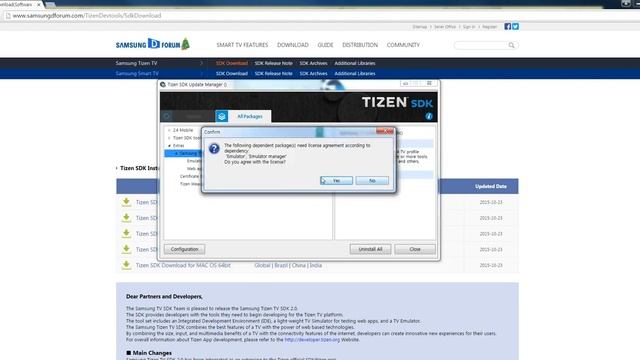The image size is (640, 360).
Task: Click SDK Download in the Smart TV row
Action: point(232,74)
